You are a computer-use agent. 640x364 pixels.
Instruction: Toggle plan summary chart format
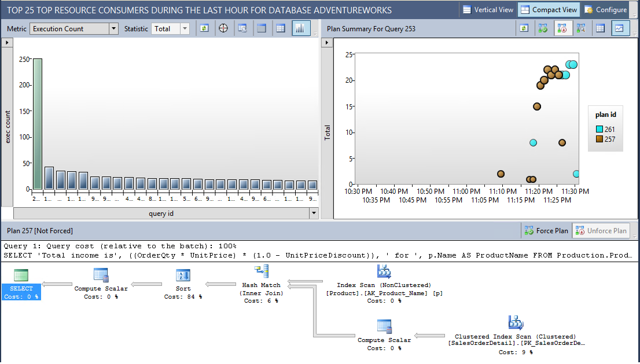click(620, 28)
